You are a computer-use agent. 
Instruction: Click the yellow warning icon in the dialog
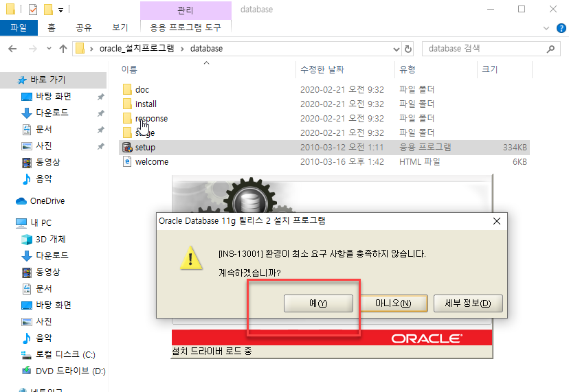191,258
